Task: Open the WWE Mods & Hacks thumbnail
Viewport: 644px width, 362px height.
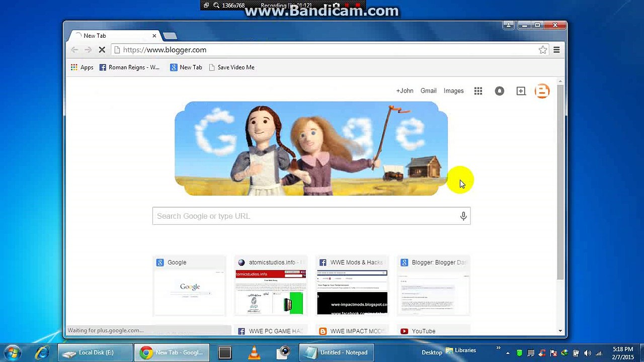Action: coord(352,286)
